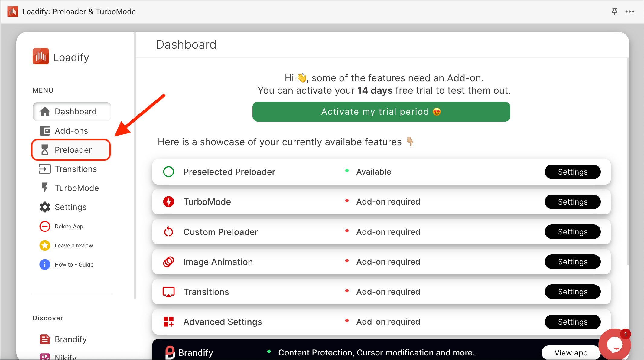
Task: Click the blue info icon for How to Guide
Action: click(x=44, y=264)
